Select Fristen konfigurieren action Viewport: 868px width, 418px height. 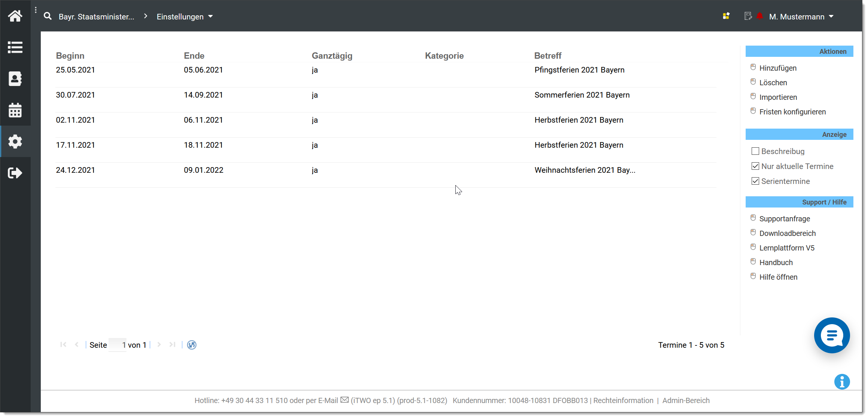(792, 112)
